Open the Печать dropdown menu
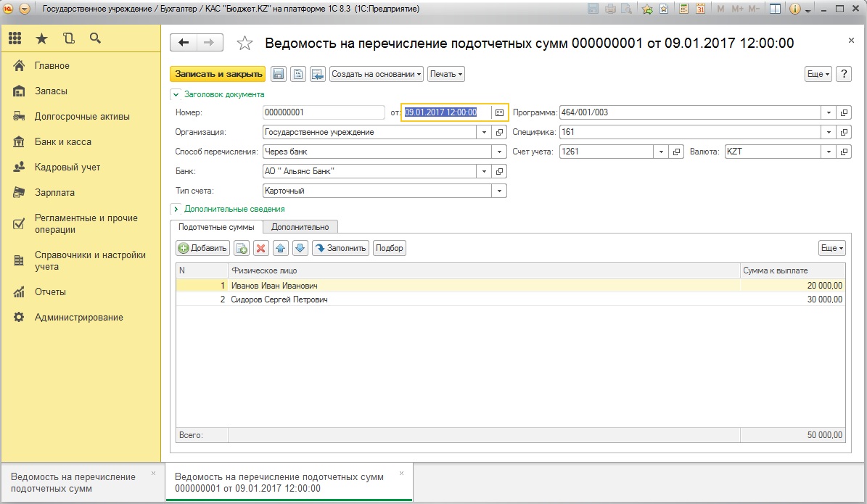 (446, 74)
